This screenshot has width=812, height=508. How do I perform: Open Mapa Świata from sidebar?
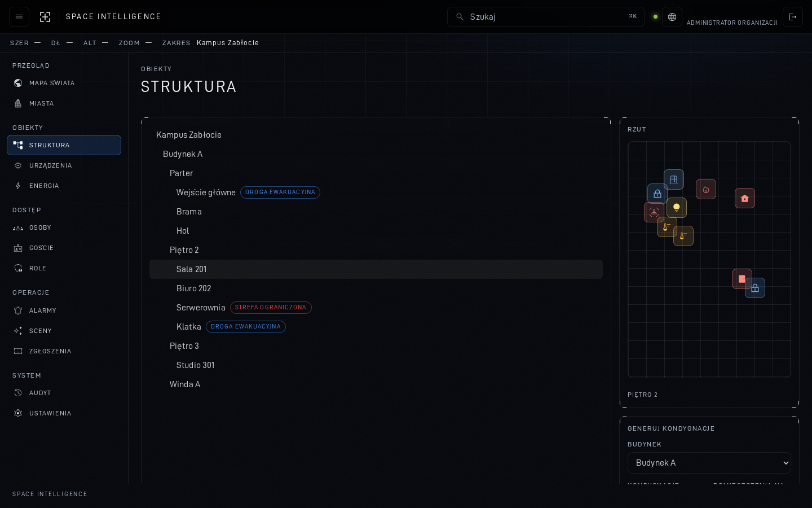click(x=64, y=83)
